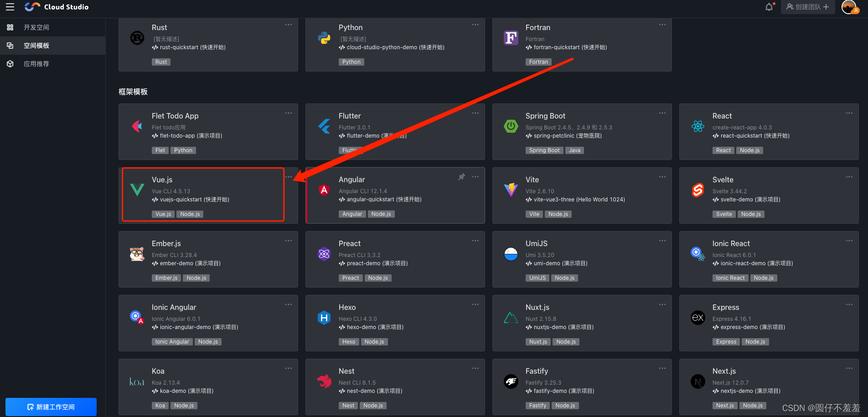Select 空间模板 sidebar item
This screenshot has width=868, height=417.
click(52, 46)
